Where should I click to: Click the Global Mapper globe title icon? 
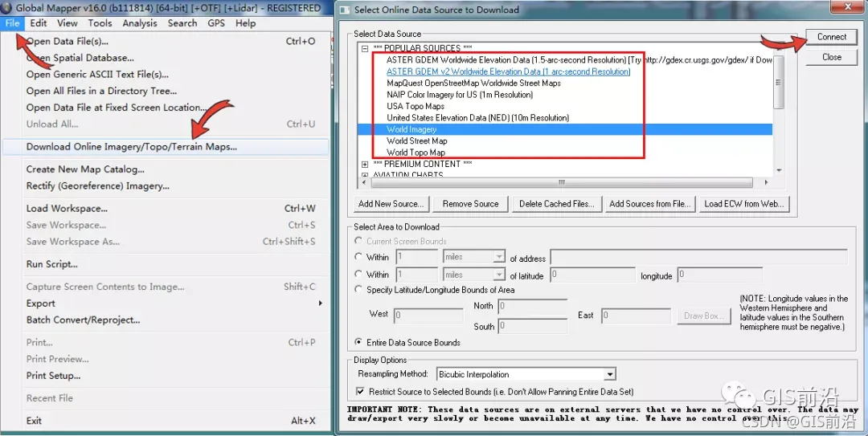pyautogui.click(x=6, y=8)
